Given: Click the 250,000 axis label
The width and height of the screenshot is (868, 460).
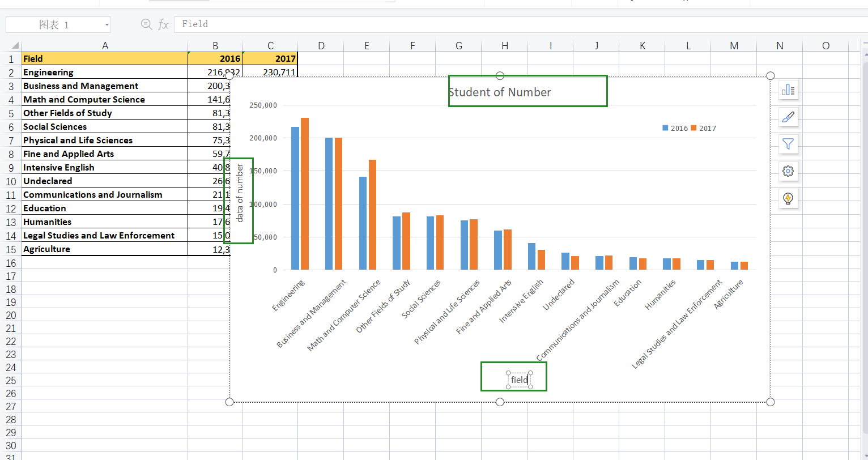Looking at the screenshot, I should [x=263, y=105].
